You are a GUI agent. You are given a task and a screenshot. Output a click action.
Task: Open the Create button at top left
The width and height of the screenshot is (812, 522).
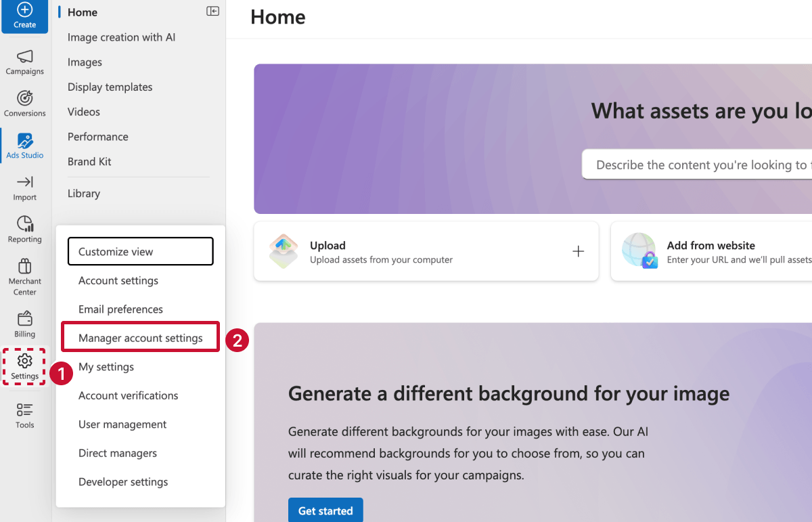(24, 16)
